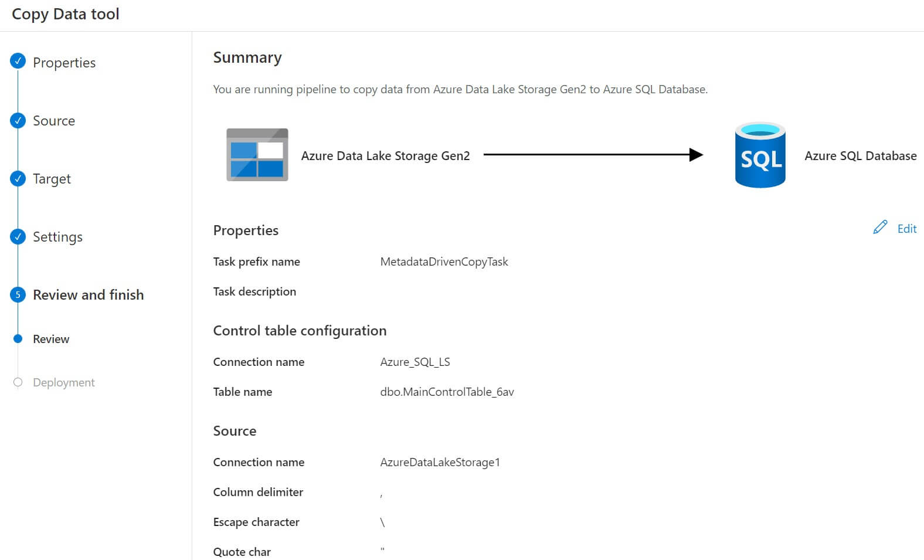Click the Azure SQL Database icon
This screenshot has height=560, width=924.
(760, 155)
